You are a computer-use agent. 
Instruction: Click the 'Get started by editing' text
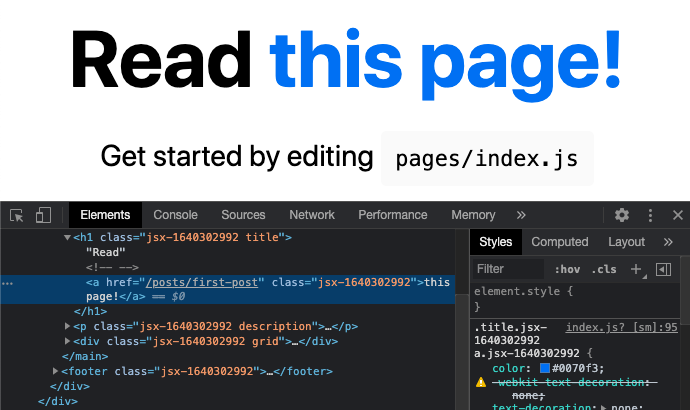[237, 156]
